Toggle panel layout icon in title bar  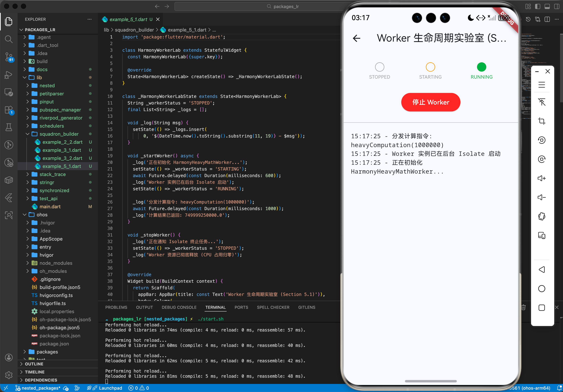(547, 6)
